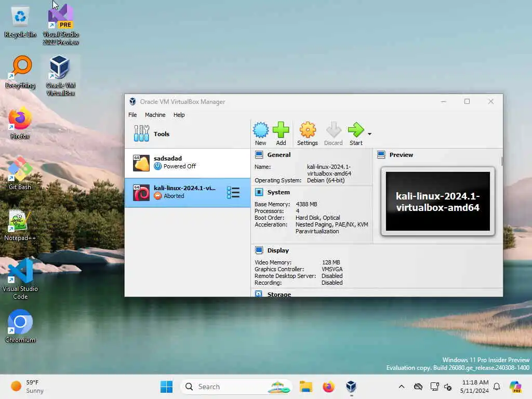Open the Git Bash desktop shortcut
The width and height of the screenshot is (532, 399).
tap(20, 174)
